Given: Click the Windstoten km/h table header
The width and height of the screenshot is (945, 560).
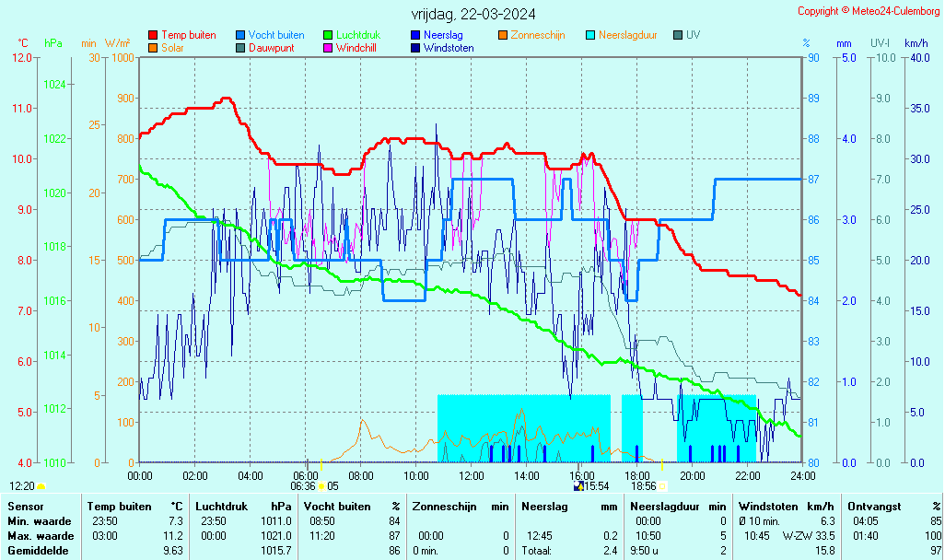Looking at the screenshot, I should coord(766,507).
